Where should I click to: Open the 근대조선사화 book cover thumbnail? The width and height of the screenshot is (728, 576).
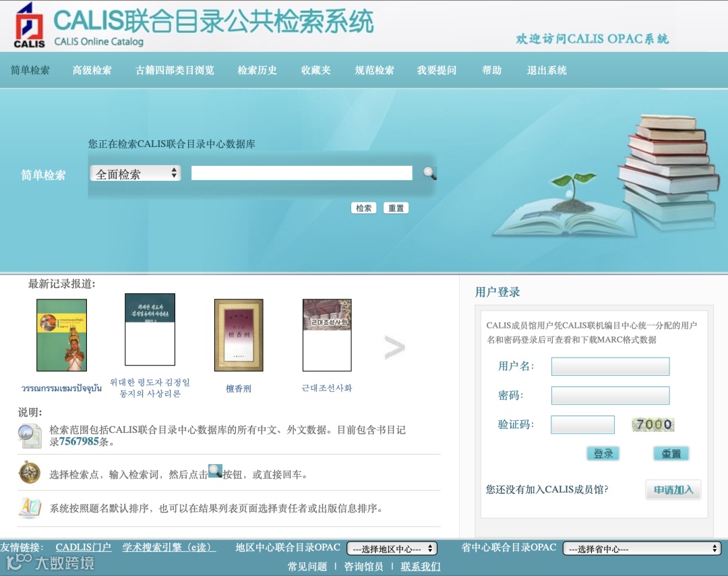(x=327, y=335)
